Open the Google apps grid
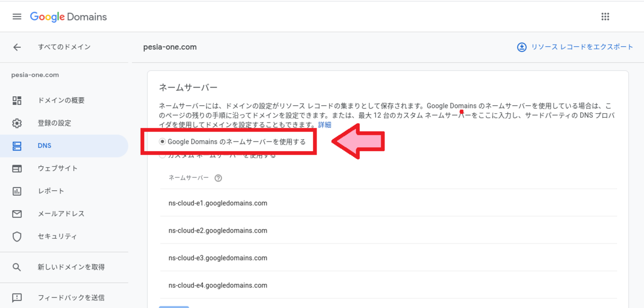 (605, 17)
